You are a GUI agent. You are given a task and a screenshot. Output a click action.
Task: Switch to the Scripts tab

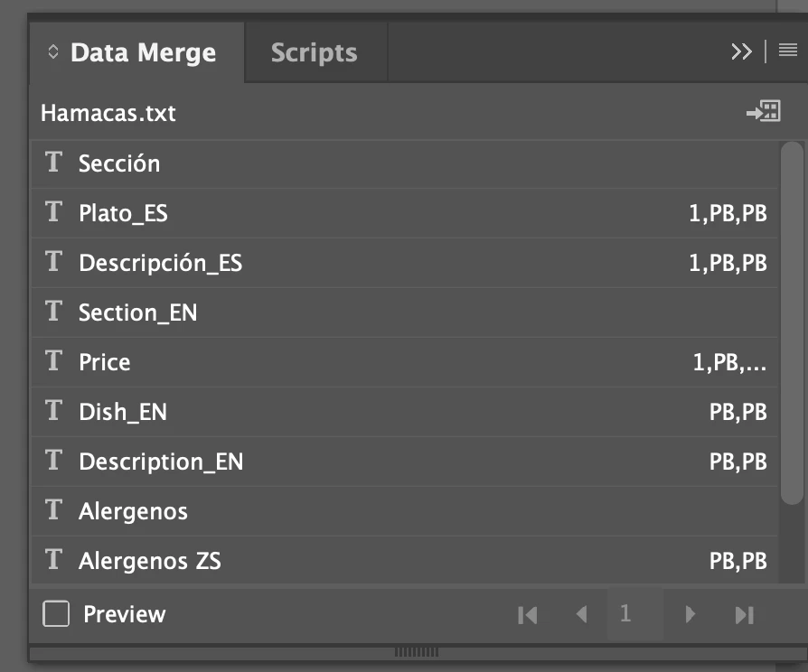[x=315, y=52]
